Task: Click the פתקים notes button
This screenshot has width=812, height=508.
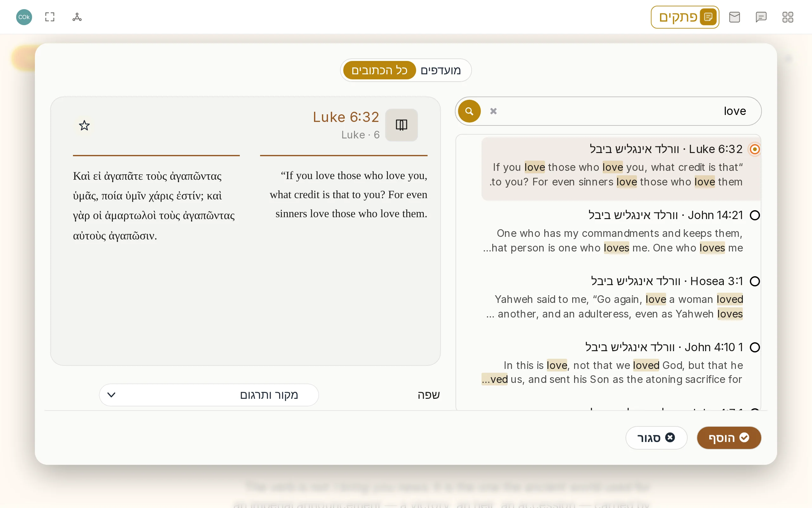Action: (685, 17)
